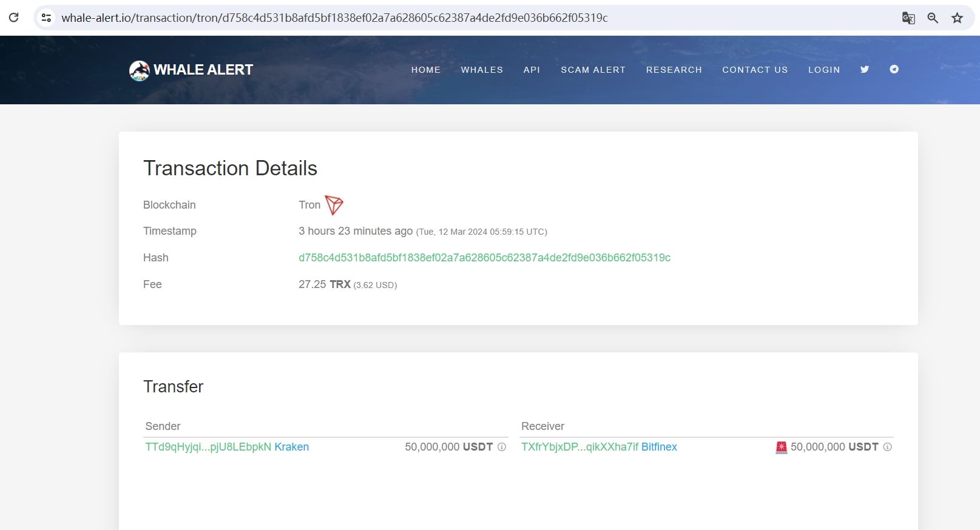Click the 'Tron' blockchain name text

(x=309, y=205)
